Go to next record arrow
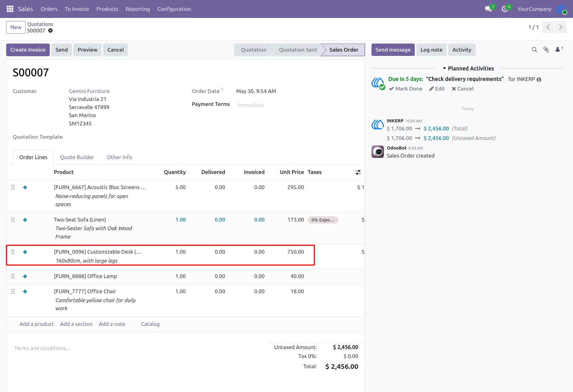Image resolution: width=573 pixels, height=392 pixels. [561, 27]
